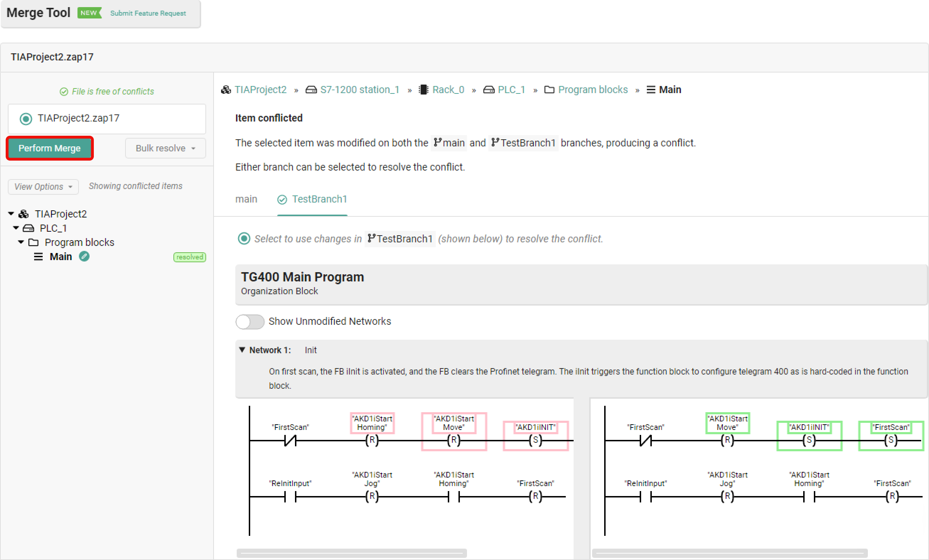The height and width of the screenshot is (560, 929).
Task: Click the pencil edit icon beside Main
Action: point(84,257)
